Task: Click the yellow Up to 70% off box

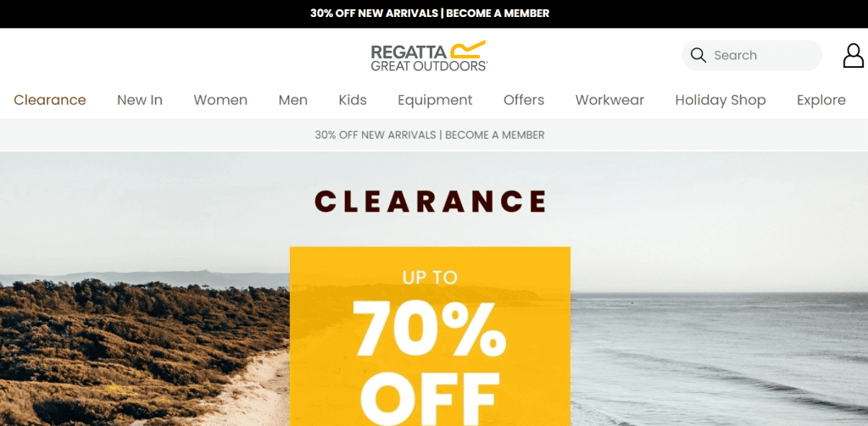Action: coord(430,336)
